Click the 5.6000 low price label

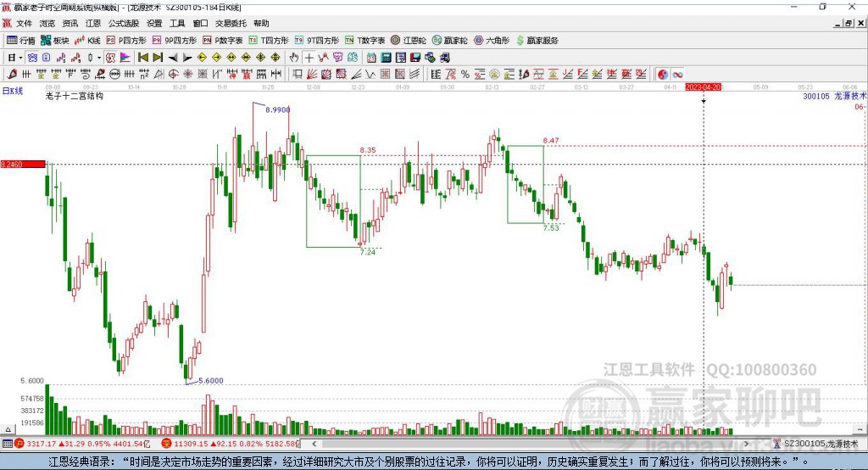click(211, 381)
